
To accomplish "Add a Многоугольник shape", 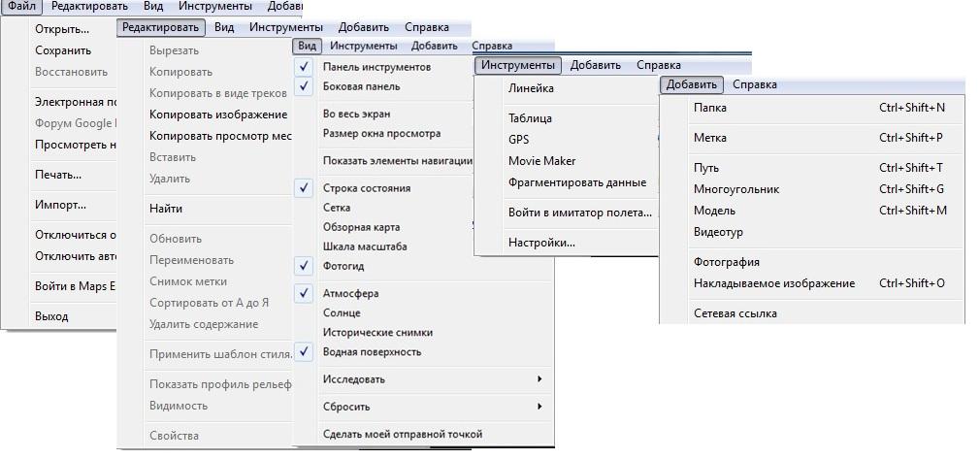I will coord(735,189).
